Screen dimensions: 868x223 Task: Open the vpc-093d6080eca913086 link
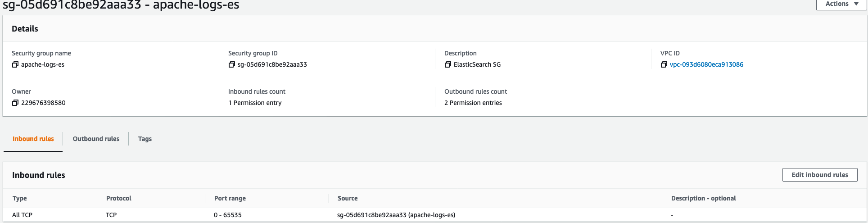[706, 64]
